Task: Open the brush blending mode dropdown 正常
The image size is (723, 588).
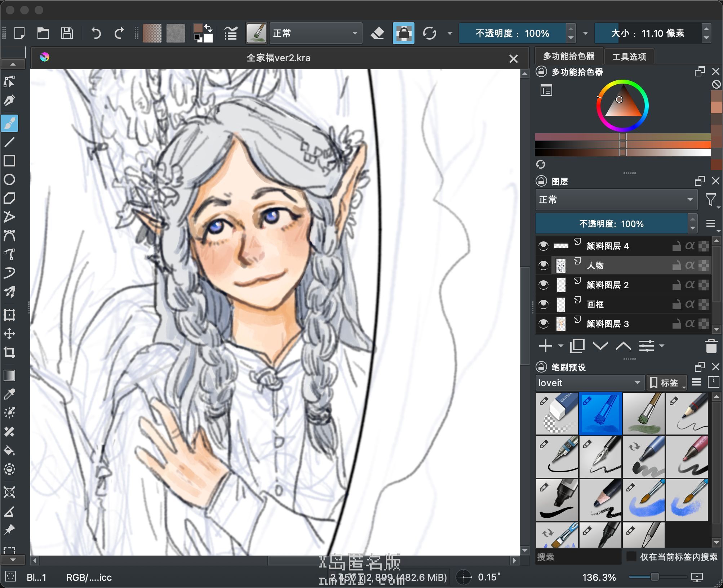Action: 315,33
